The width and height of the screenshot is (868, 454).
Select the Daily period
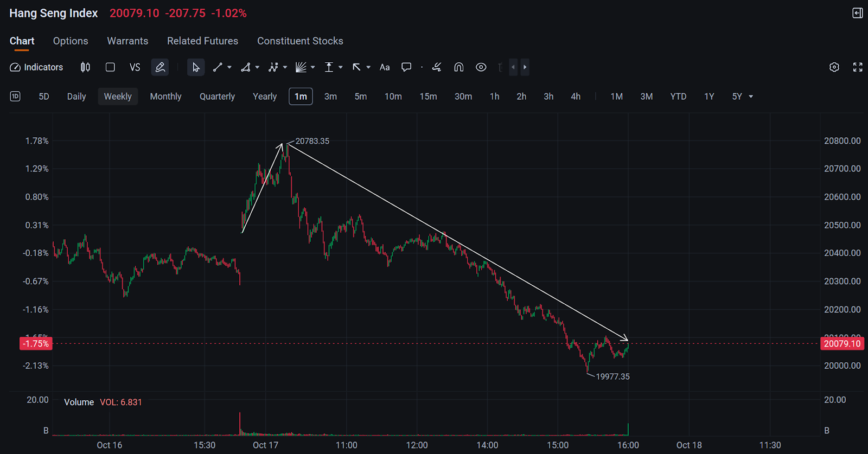76,97
